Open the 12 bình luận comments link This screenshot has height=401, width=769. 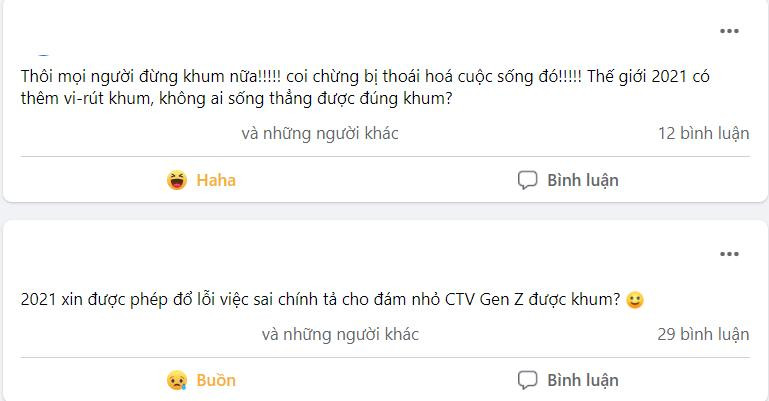point(704,133)
